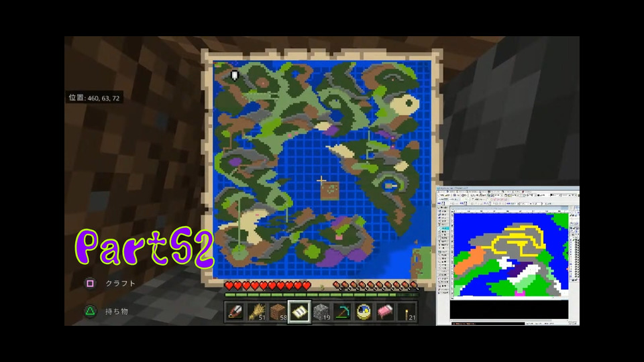The height and width of the screenshot is (362, 644).
Task: Click the green experience bar
Action: [321, 295]
